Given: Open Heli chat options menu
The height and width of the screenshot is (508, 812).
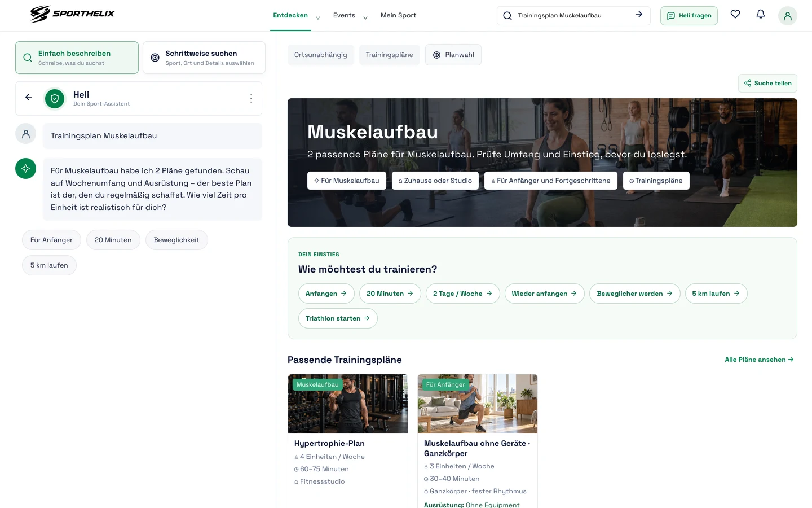Looking at the screenshot, I should [251, 99].
